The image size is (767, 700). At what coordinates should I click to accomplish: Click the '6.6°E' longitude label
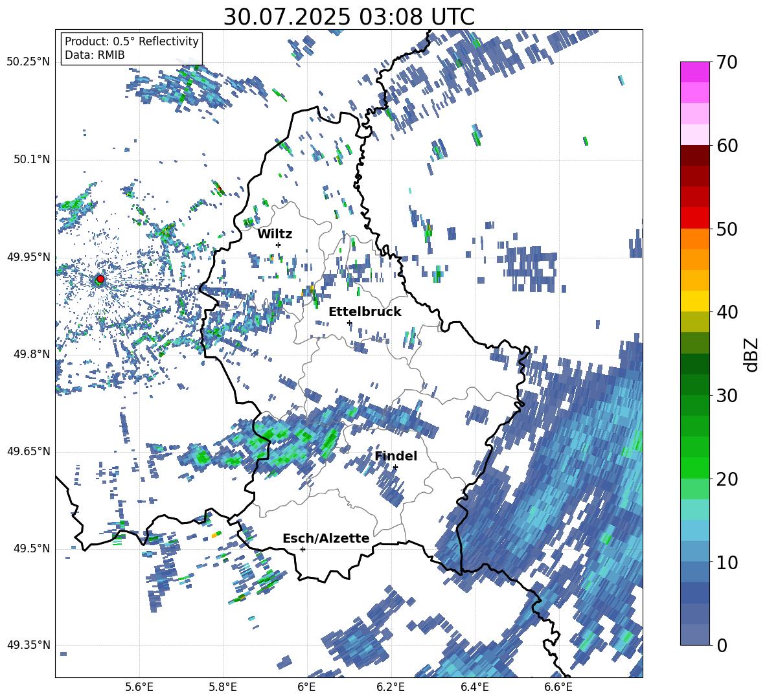tap(558, 687)
